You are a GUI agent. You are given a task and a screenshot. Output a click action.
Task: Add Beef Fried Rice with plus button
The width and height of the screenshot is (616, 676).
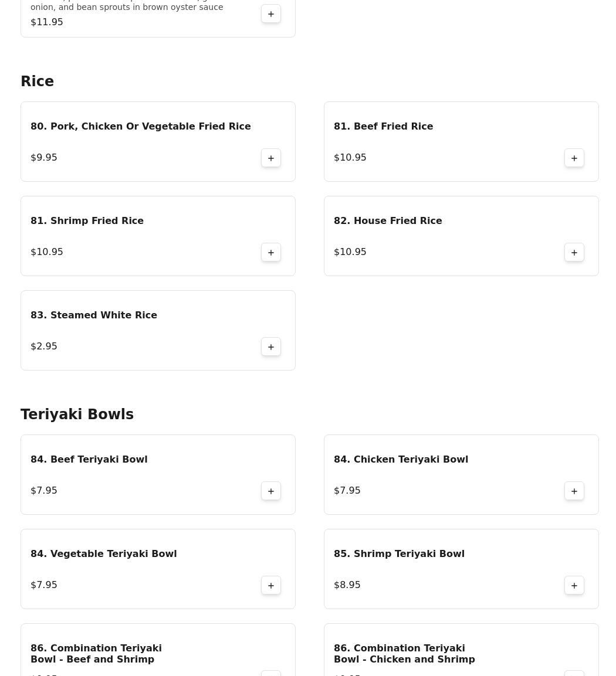pos(574,158)
